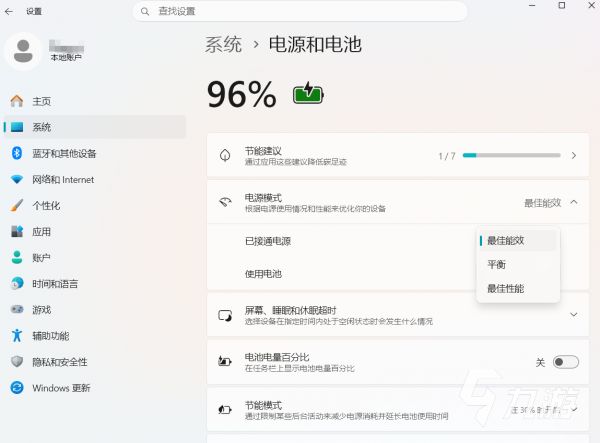The height and width of the screenshot is (443, 600).
Task: Click the 节能建议 right chevron
Action: [574, 155]
